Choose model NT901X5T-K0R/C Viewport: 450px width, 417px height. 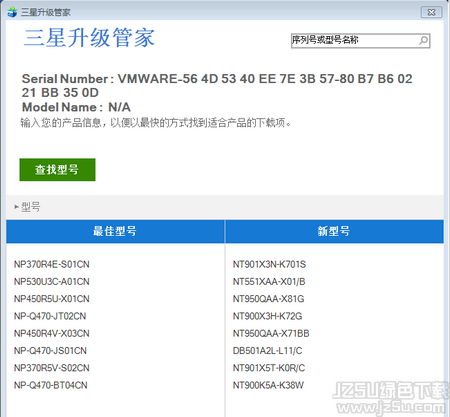point(269,368)
